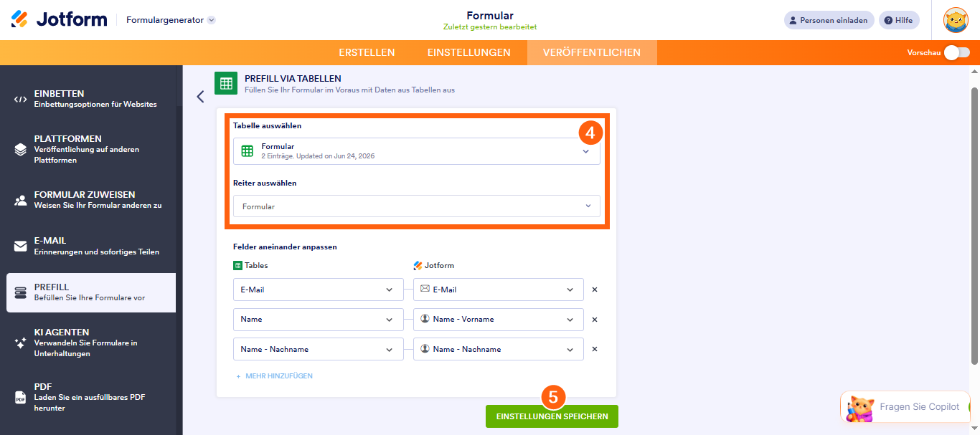Switch to the Erstellen tab
The height and width of the screenshot is (435, 980).
[x=367, y=52]
